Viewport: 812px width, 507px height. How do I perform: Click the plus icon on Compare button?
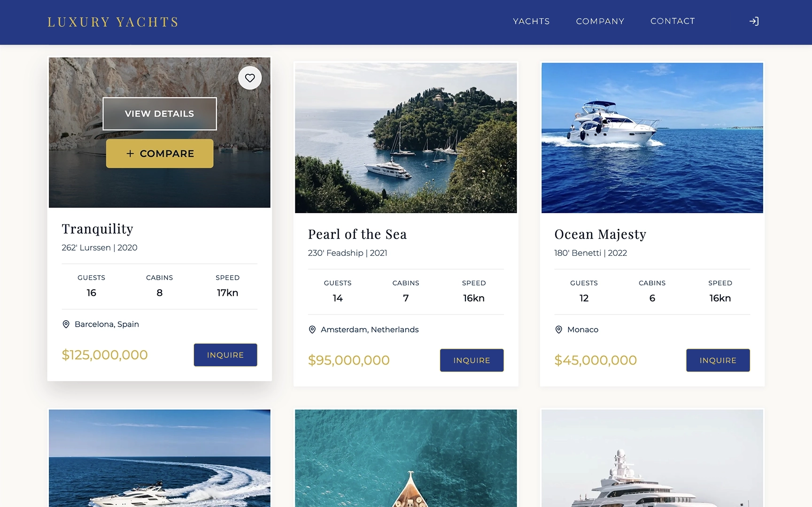click(x=130, y=154)
